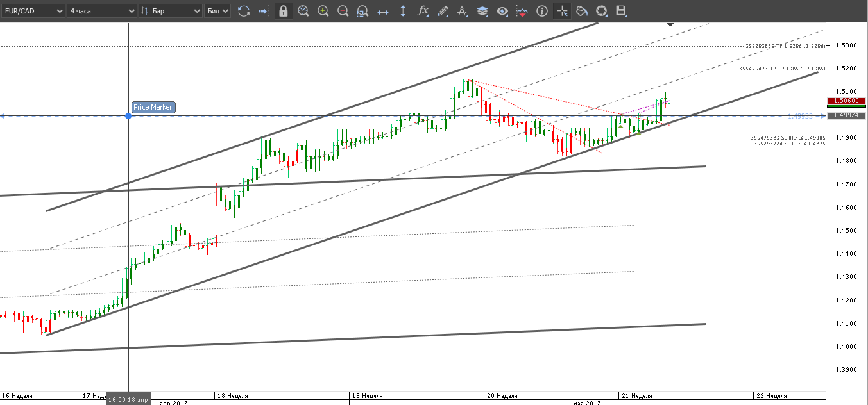Click the save chart floppy disk icon
The image size is (868, 405).
click(x=621, y=11)
